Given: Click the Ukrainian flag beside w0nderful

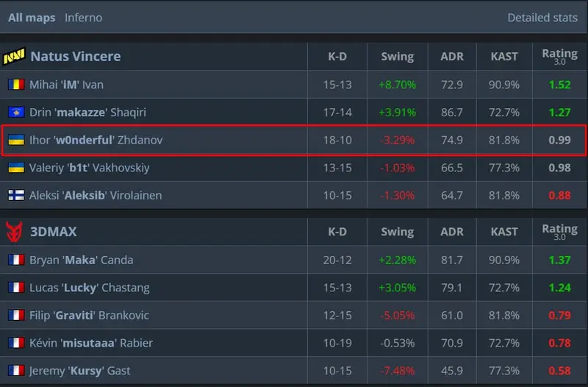Looking at the screenshot, I should 16,140.
